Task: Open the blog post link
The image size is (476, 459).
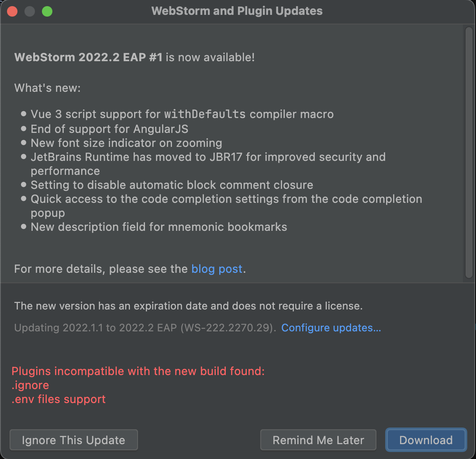Action: click(217, 269)
